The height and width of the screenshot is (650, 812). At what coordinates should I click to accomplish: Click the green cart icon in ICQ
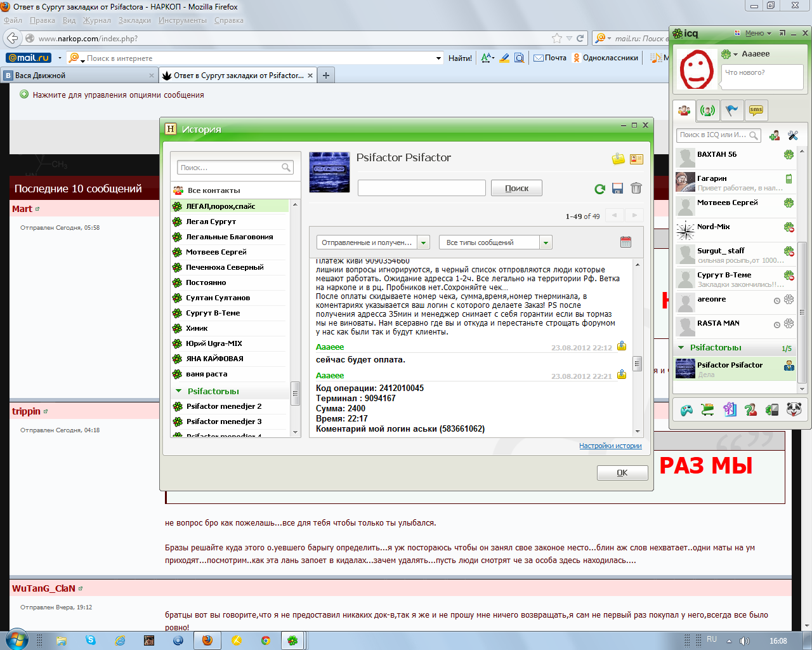(708, 410)
